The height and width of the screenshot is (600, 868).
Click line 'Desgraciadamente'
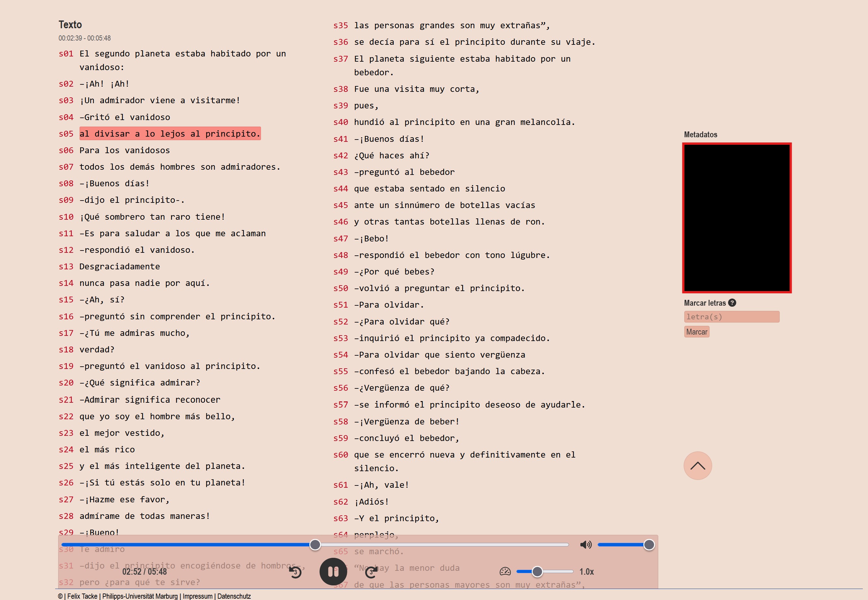[x=119, y=266]
